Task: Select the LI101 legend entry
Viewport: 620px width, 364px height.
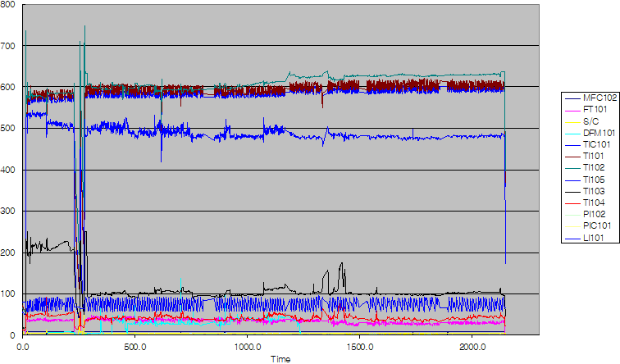Action: pos(585,238)
